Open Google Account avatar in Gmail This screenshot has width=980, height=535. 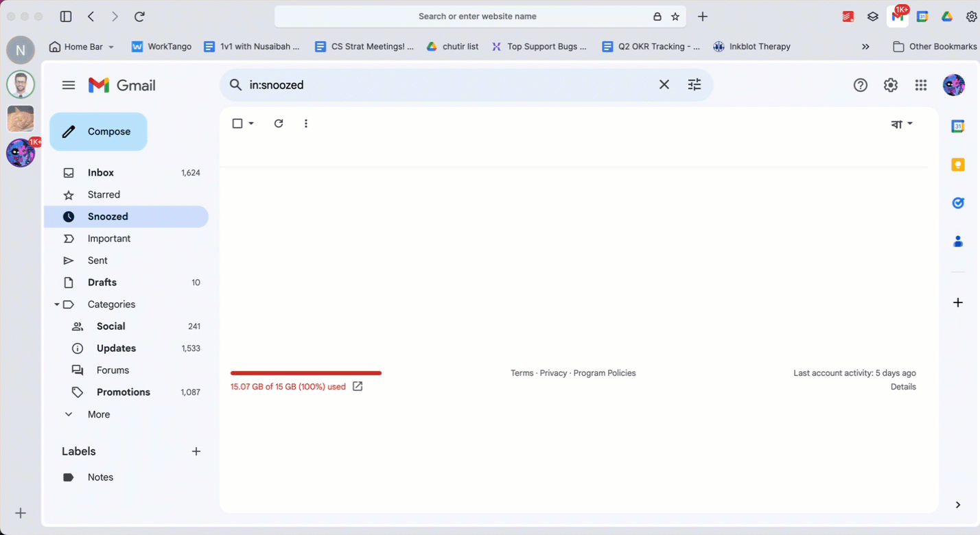[x=954, y=85]
